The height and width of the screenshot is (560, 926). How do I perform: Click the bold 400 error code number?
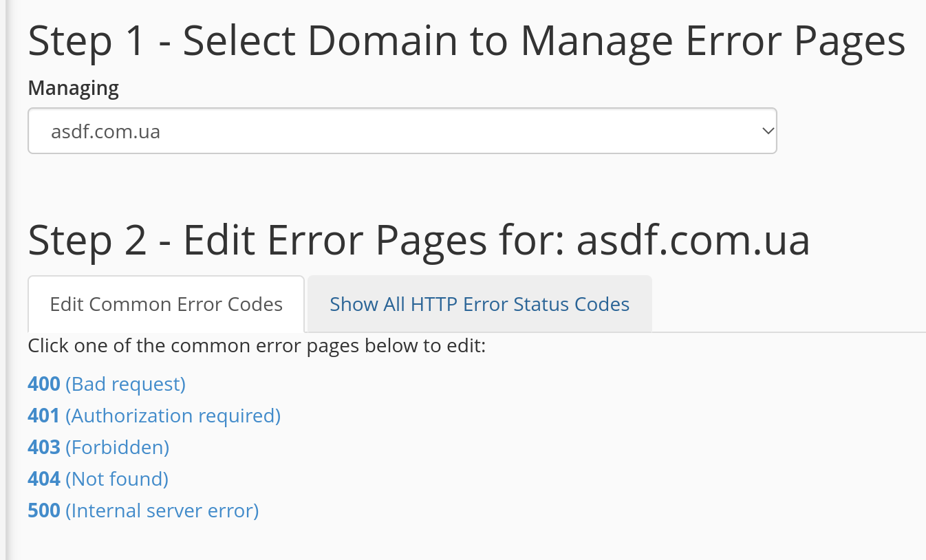[x=44, y=384]
